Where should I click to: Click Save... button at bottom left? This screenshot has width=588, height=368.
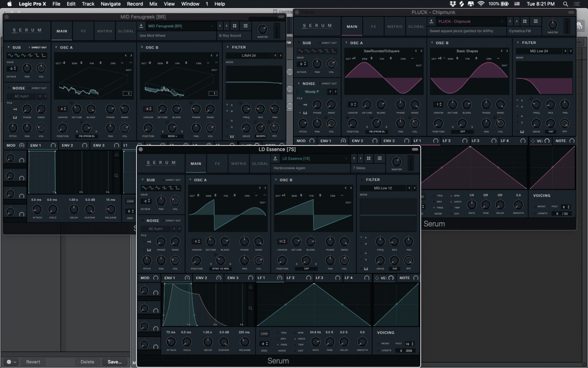115,362
